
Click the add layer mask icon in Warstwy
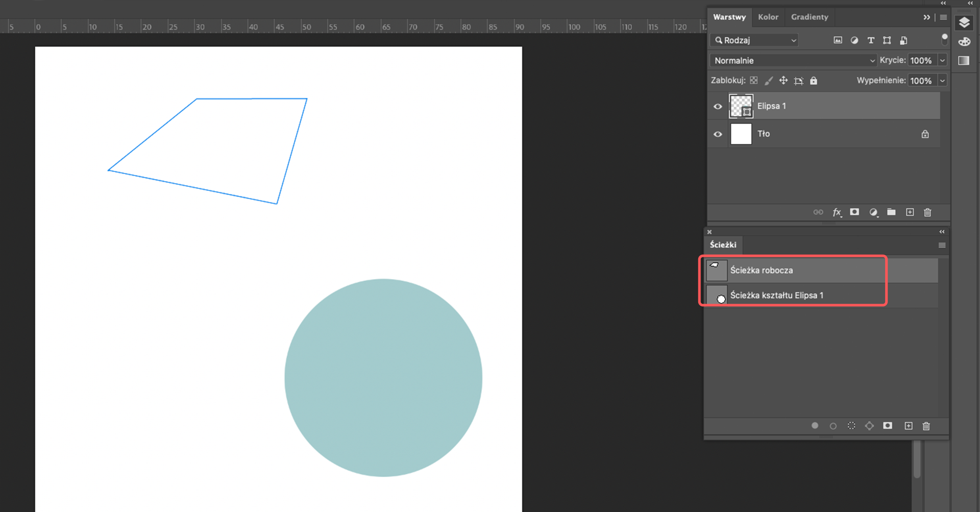point(854,212)
